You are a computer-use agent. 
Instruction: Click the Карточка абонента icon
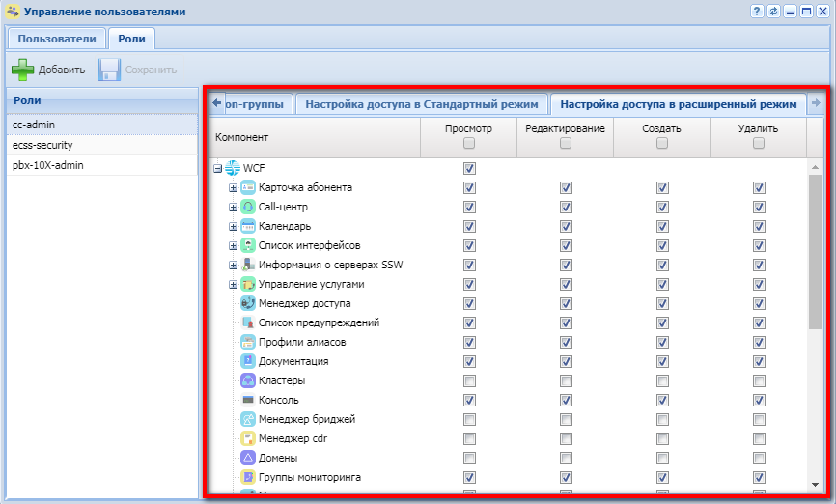[x=248, y=187]
